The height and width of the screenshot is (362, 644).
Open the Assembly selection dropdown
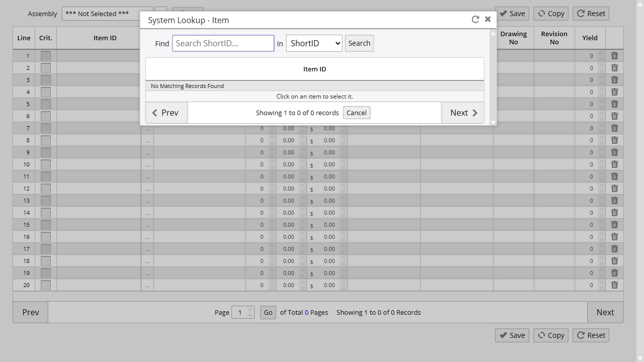(107, 14)
